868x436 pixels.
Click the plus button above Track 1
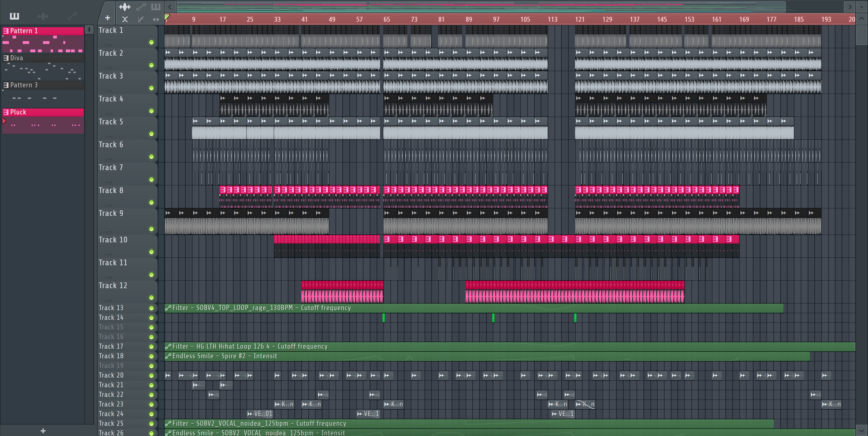[108, 18]
